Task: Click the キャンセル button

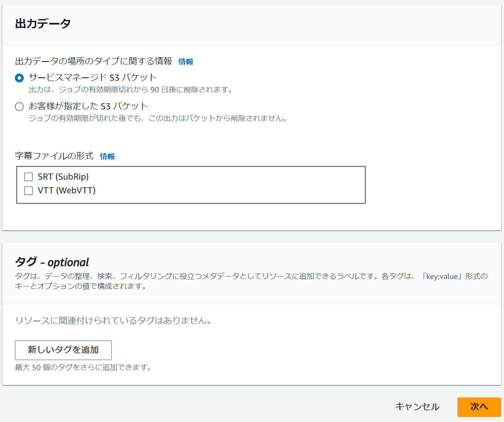Action: click(x=417, y=407)
